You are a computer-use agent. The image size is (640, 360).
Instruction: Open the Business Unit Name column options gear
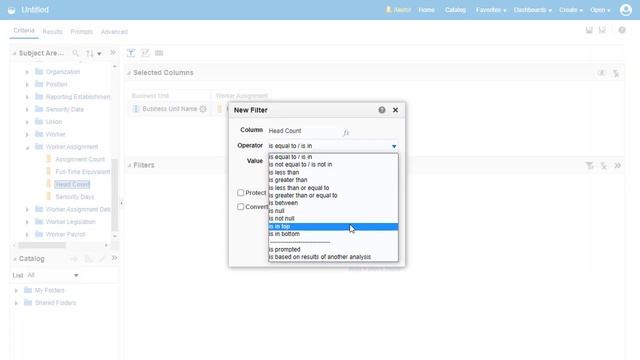click(x=203, y=109)
